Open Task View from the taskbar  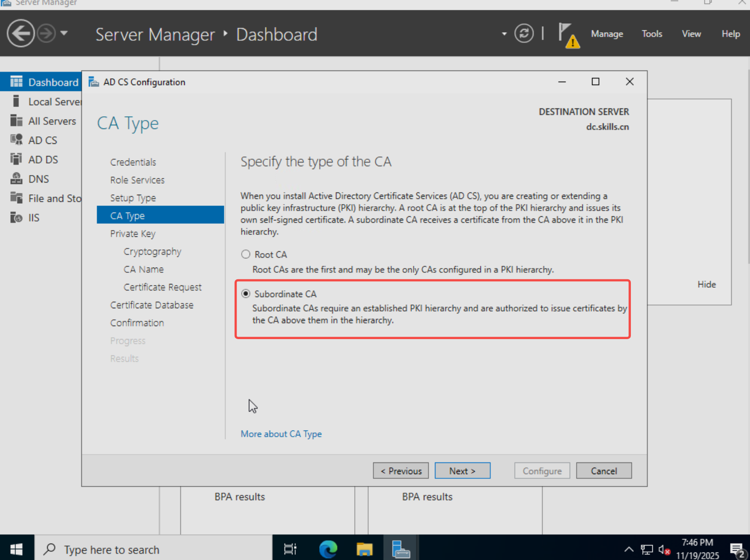pos(290,549)
